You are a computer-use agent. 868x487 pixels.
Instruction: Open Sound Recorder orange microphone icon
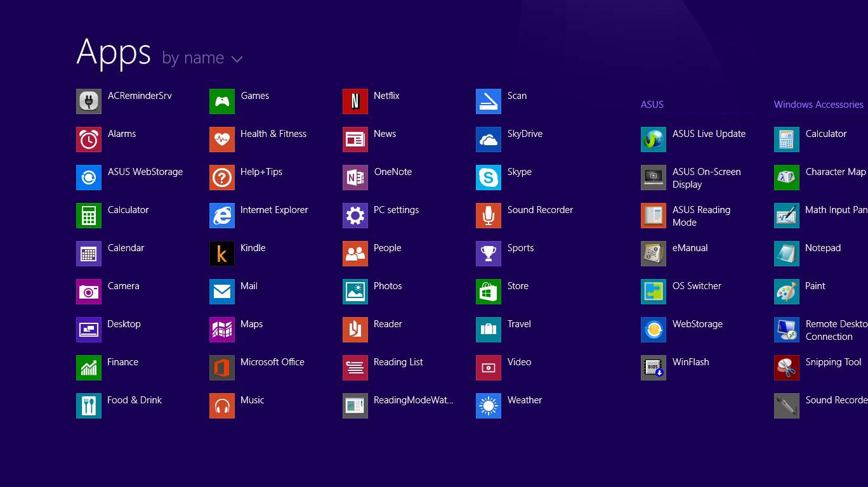[489, 216]
